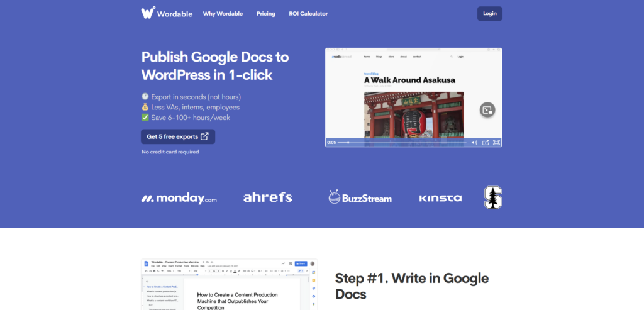
Task: Go to the Pricing page
Action: pos(266,14)
